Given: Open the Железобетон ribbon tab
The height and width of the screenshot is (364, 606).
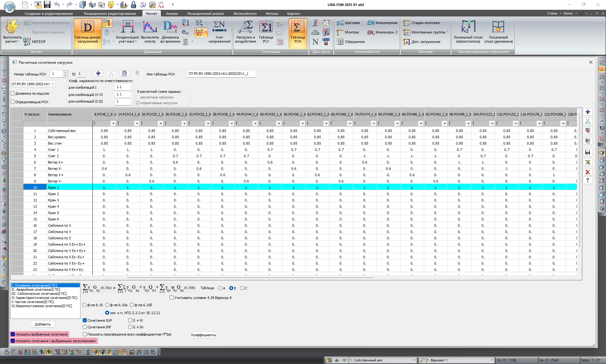Looking at the screenshot, I should click(245, 14).
